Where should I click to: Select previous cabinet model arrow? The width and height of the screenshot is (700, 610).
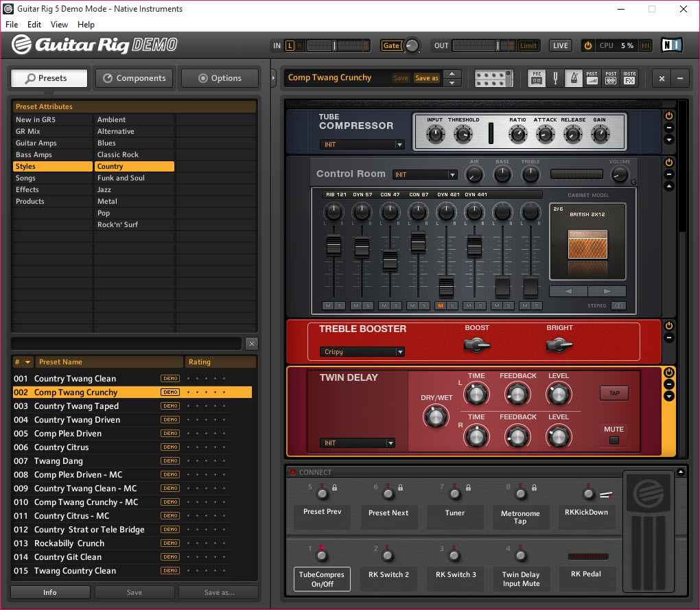(568, 292)
